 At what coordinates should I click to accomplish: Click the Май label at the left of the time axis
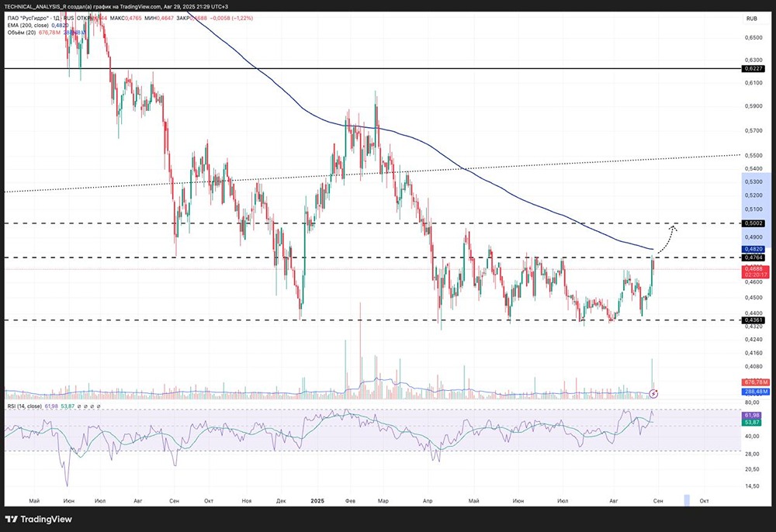click(34, 501)
